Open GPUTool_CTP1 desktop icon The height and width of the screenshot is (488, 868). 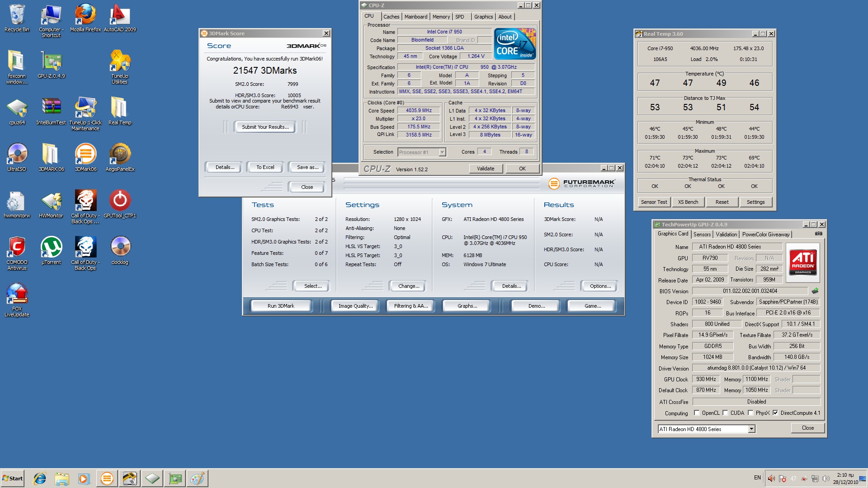click(x=120, y=204)
